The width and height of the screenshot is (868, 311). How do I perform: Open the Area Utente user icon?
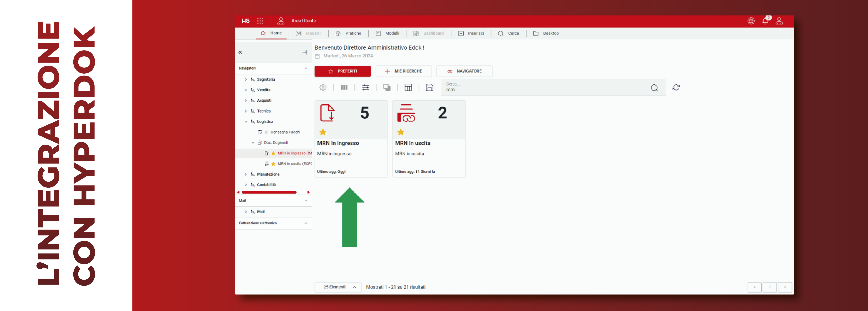coord(281,21)
